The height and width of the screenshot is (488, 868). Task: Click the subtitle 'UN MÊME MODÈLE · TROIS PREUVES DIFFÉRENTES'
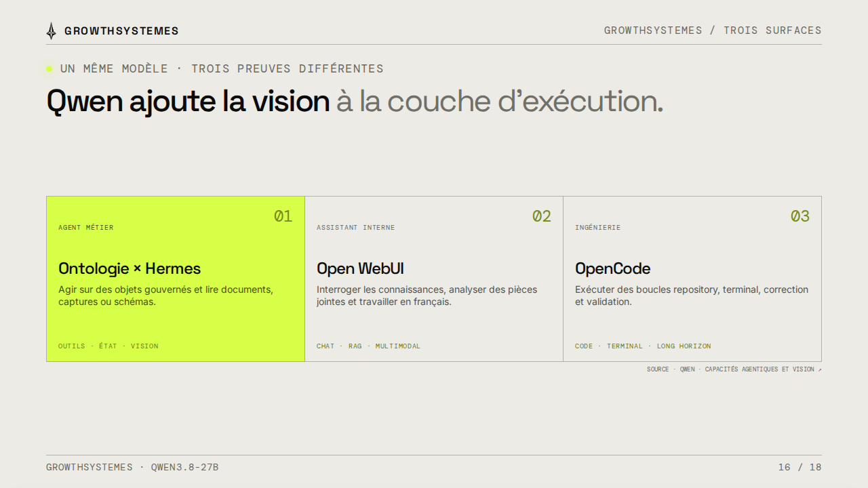222,68
